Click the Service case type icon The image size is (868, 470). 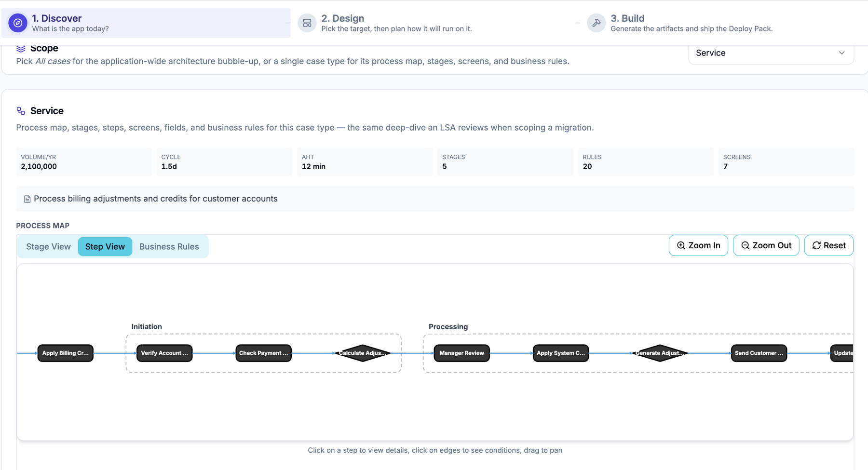[x=21, y=111]
